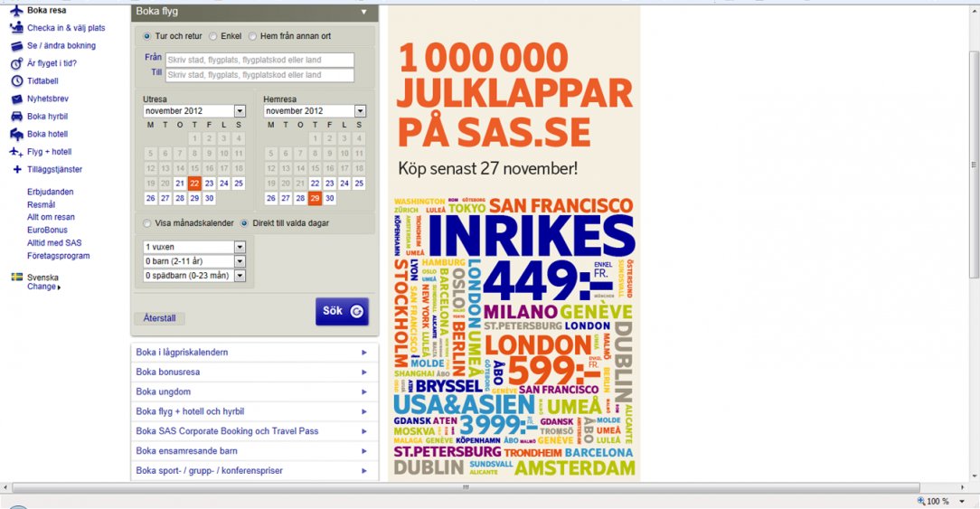
Task: Select Hem från annan ort radio option
Action: [252, 36]
